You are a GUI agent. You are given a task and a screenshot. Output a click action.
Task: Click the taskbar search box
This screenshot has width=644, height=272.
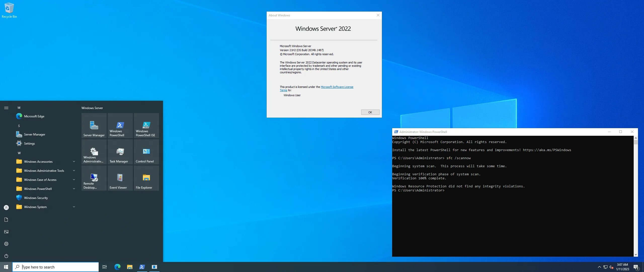[x=56, y=267]
